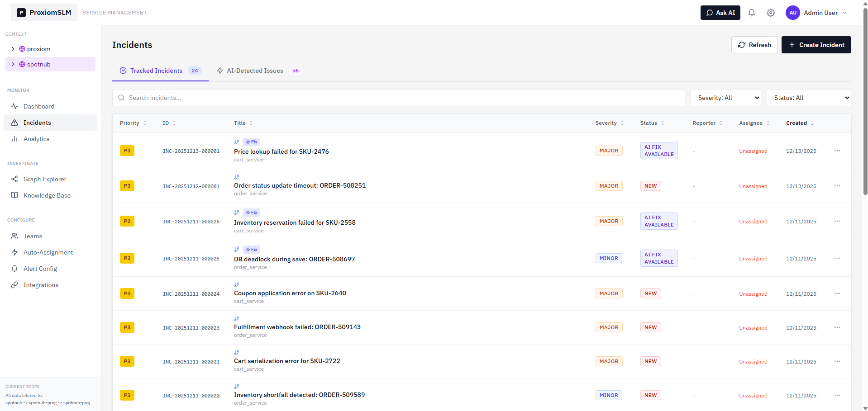The height and width of the screenshot is (411, 868).
Task: Open the three-dot menu for SKU-2476 incident
Action: tap(837, 151)
